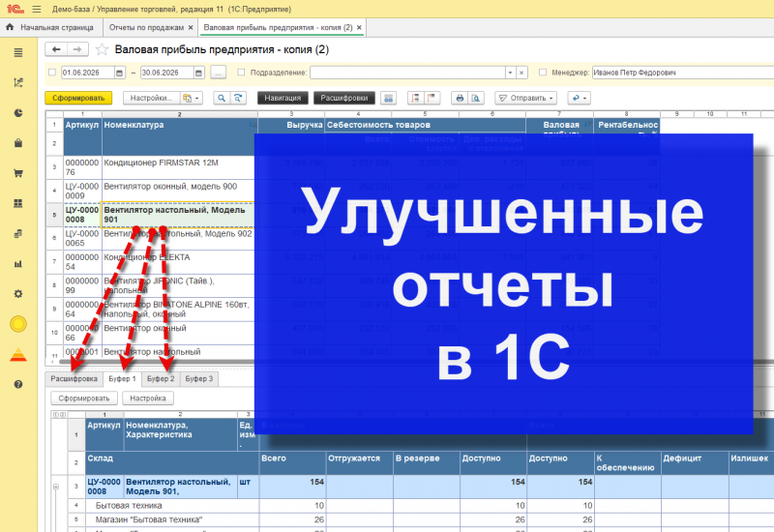Click the lower Сформировать button
Image resolution: width=774 pixels, height=532 pixels.
point(84,398)
